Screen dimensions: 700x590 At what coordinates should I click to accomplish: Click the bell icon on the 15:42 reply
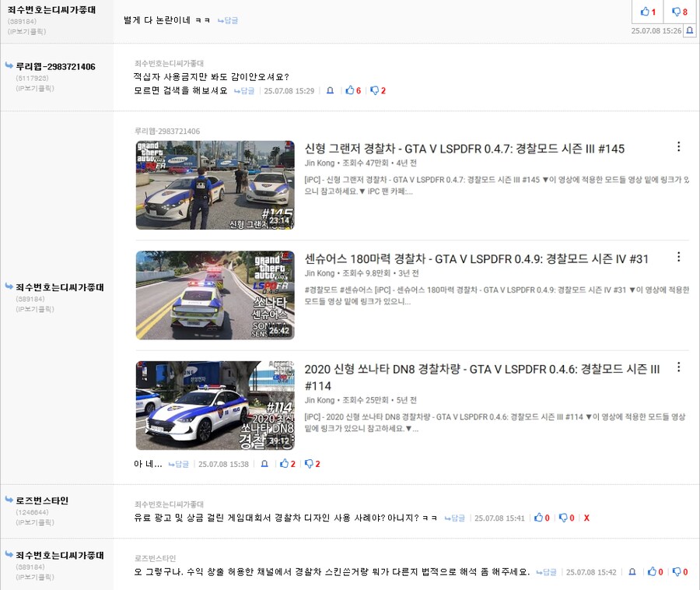632,571
